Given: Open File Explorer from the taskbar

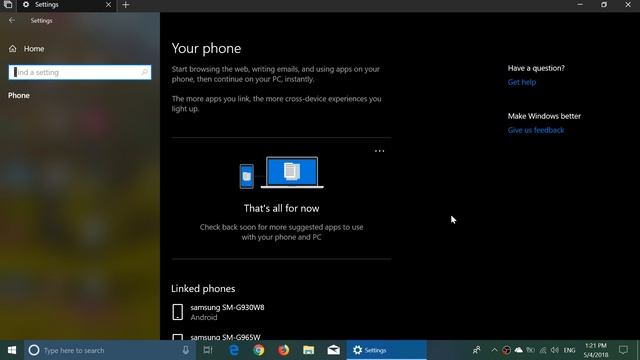Looking at the screenshot, I should pos(309,350).
